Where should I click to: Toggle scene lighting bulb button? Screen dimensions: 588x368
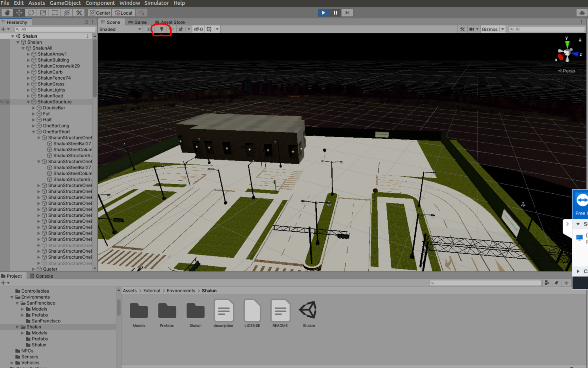(162, 29)
